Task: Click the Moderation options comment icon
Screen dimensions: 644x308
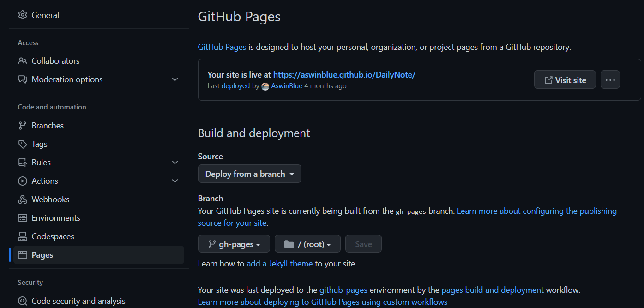Action: coord(22,79)
